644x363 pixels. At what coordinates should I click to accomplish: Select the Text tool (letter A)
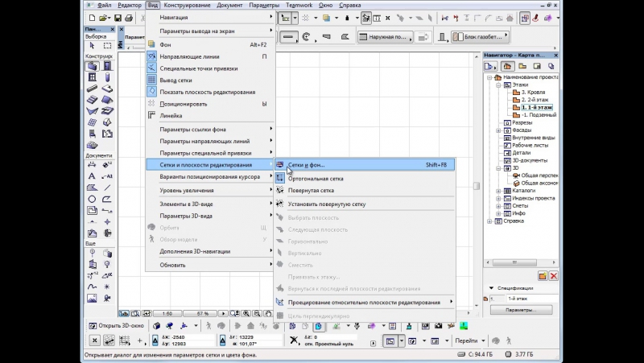[92, 175]
